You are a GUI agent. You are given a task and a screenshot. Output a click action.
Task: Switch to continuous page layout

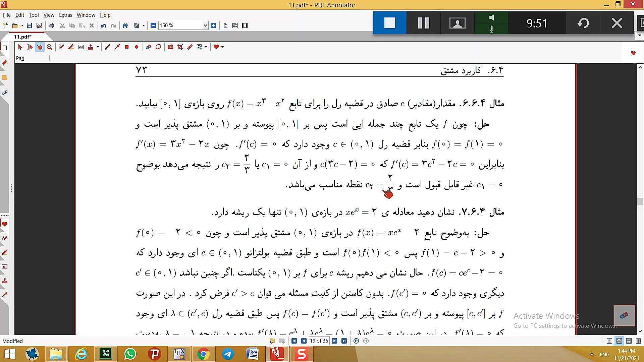619,341
